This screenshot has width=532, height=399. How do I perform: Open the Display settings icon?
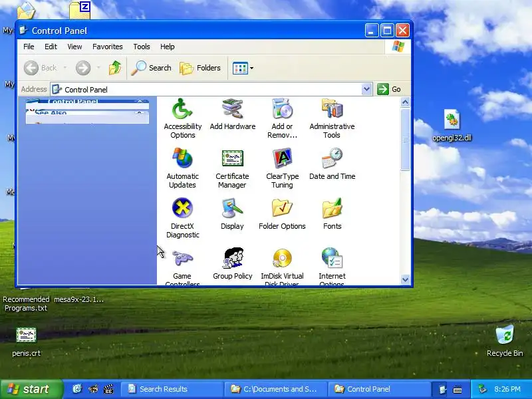(232, 213)
